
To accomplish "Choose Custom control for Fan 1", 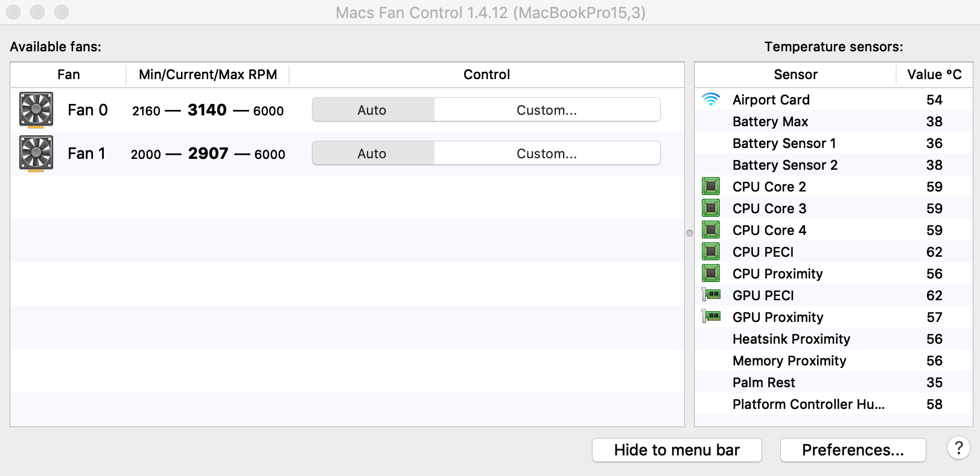I will click(x=547, y=153).
